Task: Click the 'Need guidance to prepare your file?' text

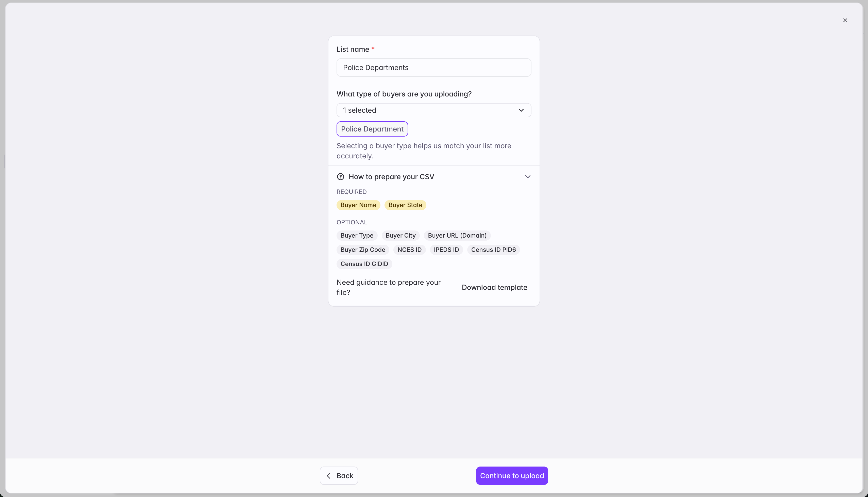Action: [388, 287]
